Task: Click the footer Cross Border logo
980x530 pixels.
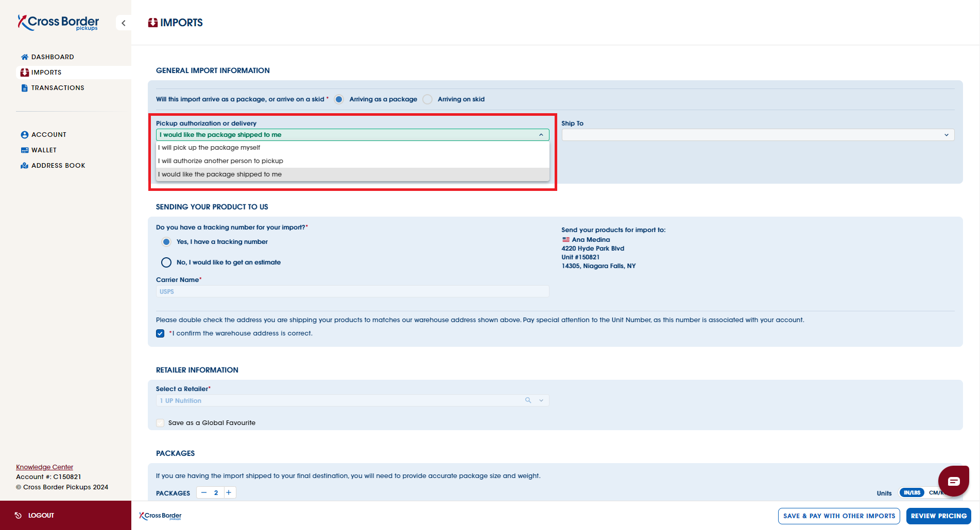Action: (x=161, y=516)
